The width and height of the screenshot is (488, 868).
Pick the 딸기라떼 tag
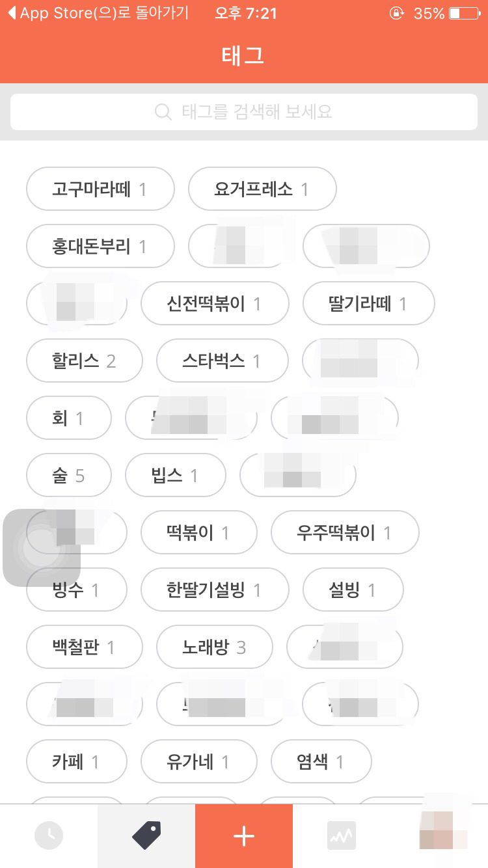[x=368, y=304]
